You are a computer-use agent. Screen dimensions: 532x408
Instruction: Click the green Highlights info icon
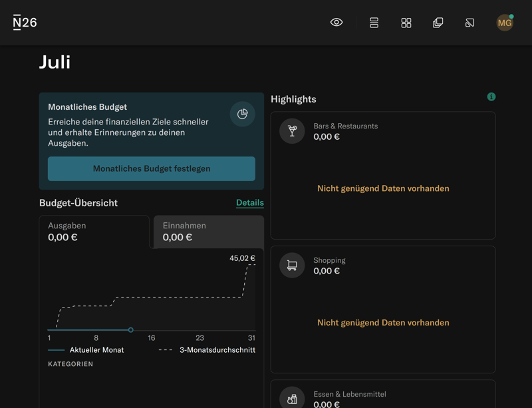(491, 97)
